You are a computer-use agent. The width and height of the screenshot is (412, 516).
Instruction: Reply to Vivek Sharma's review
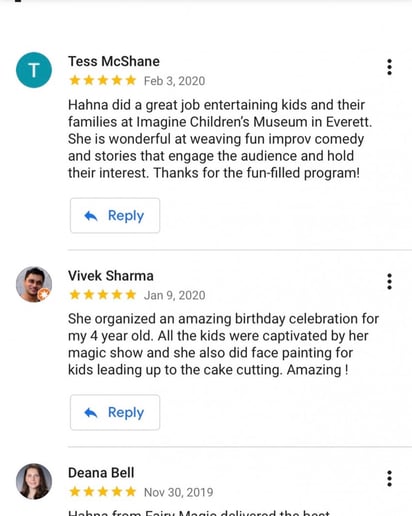click(115, 412)
